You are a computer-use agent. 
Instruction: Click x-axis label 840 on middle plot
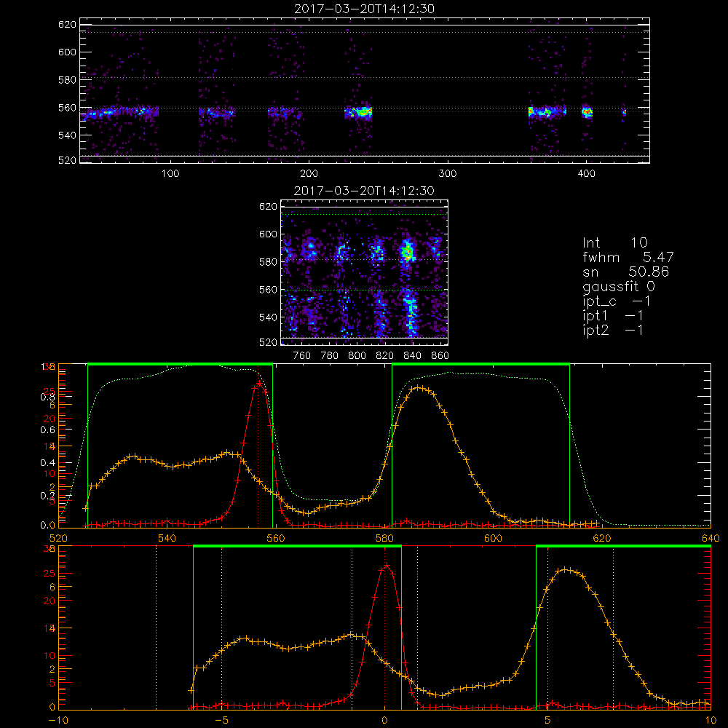tap(412, 356)
